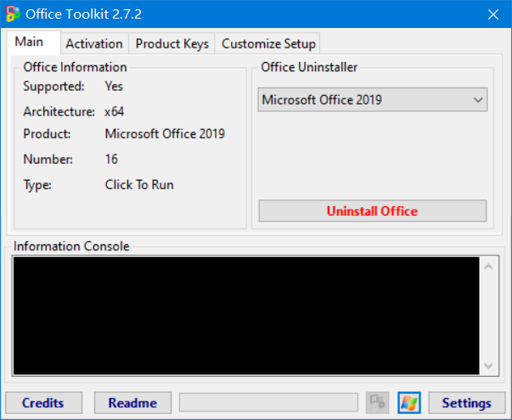512x420 pixels.
Task: Select the Main tab
Action: 29,42
